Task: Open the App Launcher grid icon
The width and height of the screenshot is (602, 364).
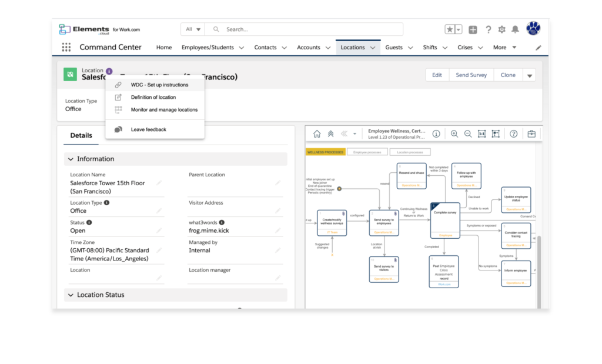Action: (66, 48)
